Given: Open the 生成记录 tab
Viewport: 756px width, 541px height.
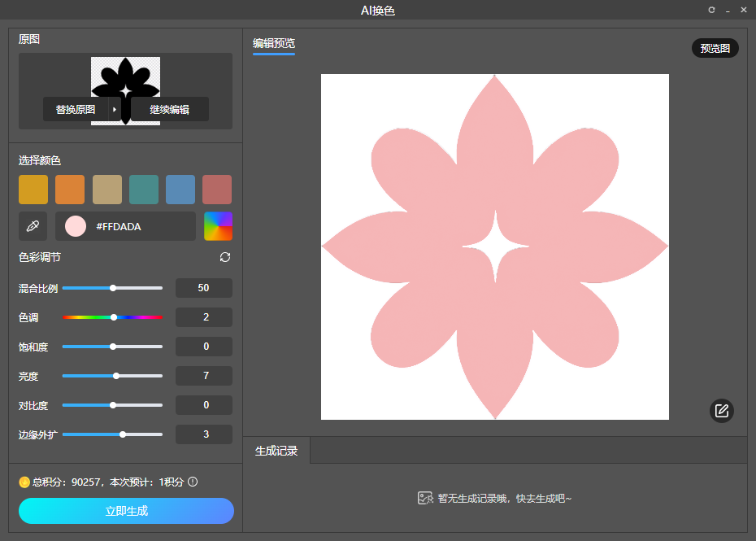Looking at the screenshot, I should point(276,451).
